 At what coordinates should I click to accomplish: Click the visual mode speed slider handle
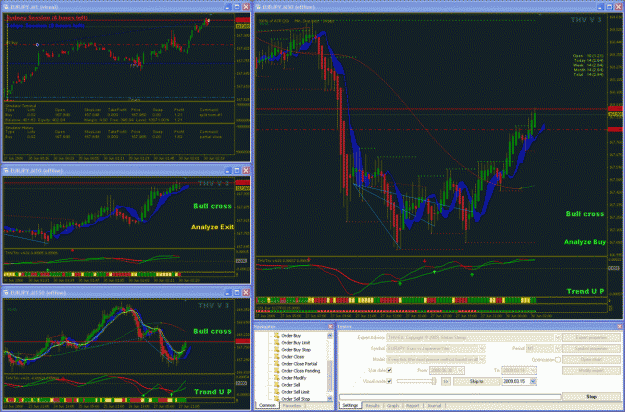click(x=434, y=381)
